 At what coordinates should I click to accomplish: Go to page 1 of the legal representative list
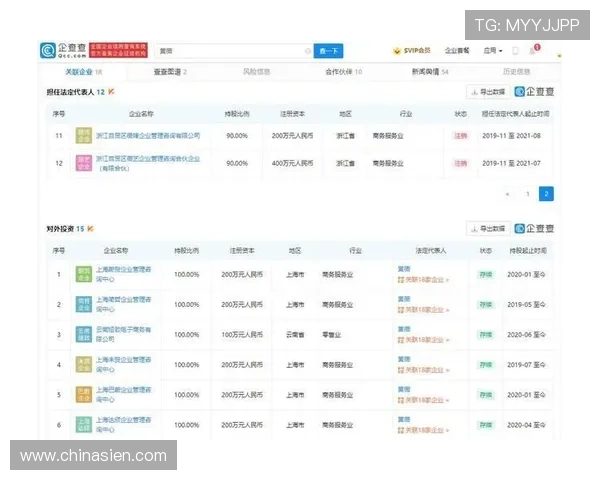(x=528, y=194)
